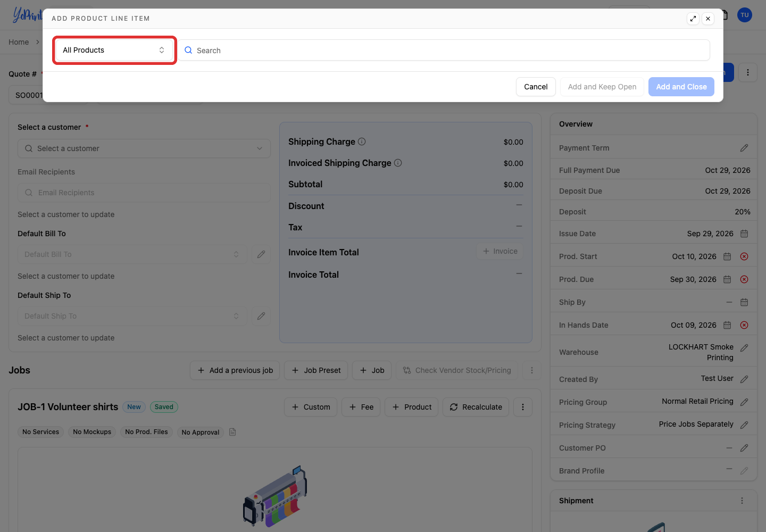Edit the Customer PO pencil icon
This screenshot has height=532, width=766.
coord(744,448)
